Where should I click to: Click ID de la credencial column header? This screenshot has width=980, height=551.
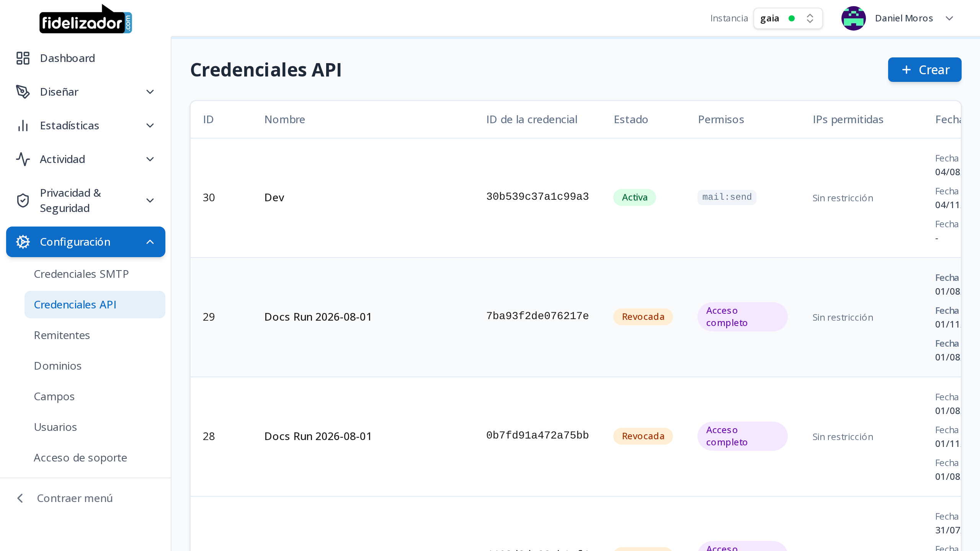click(531, 119)
